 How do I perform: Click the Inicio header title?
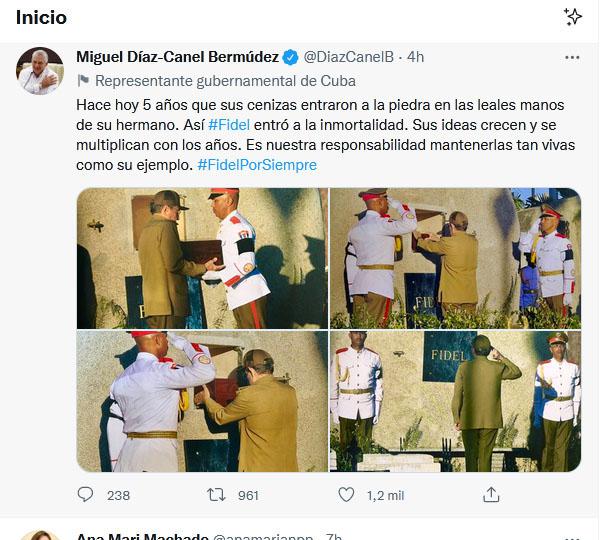tap(41, 18)
